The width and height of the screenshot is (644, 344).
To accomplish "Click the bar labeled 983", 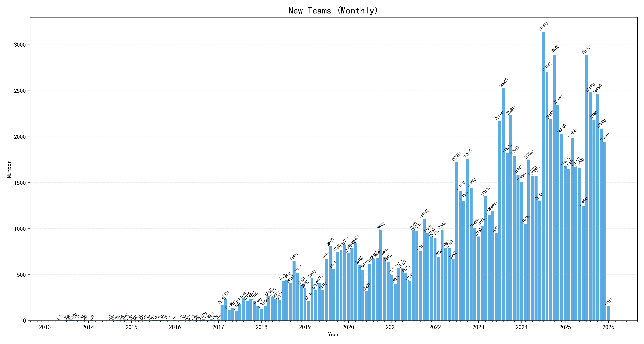I will (x=381, y=275).
